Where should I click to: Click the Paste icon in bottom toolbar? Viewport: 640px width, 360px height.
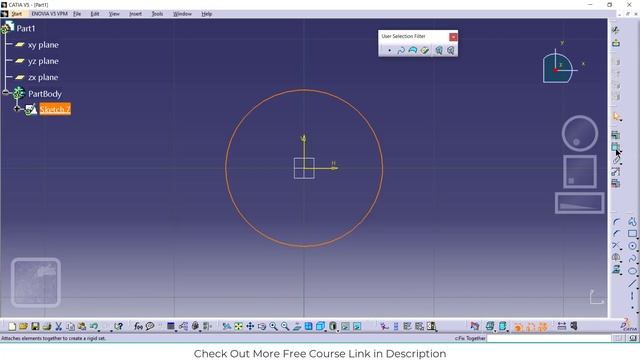point(82,326)
